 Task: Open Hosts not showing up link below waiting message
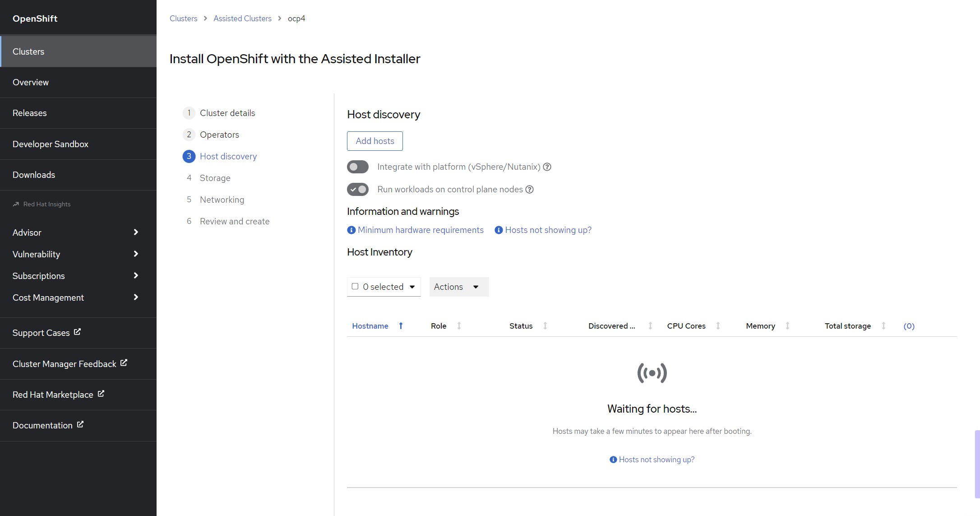[656, 460]
